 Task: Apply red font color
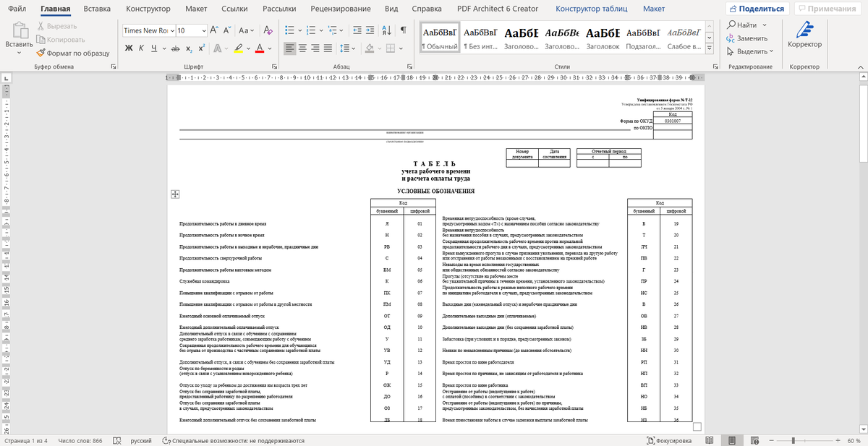[259, 48]
